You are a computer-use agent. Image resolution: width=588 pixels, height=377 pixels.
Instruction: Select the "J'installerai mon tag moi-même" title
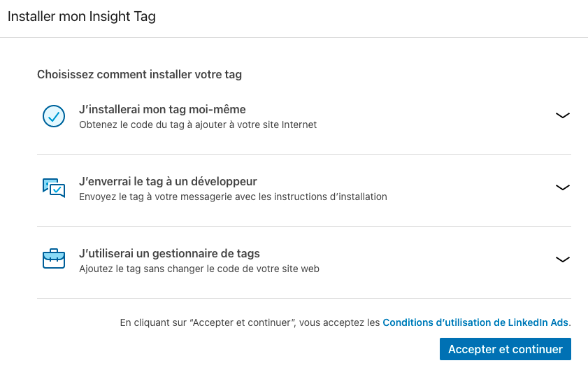point(162,110)
